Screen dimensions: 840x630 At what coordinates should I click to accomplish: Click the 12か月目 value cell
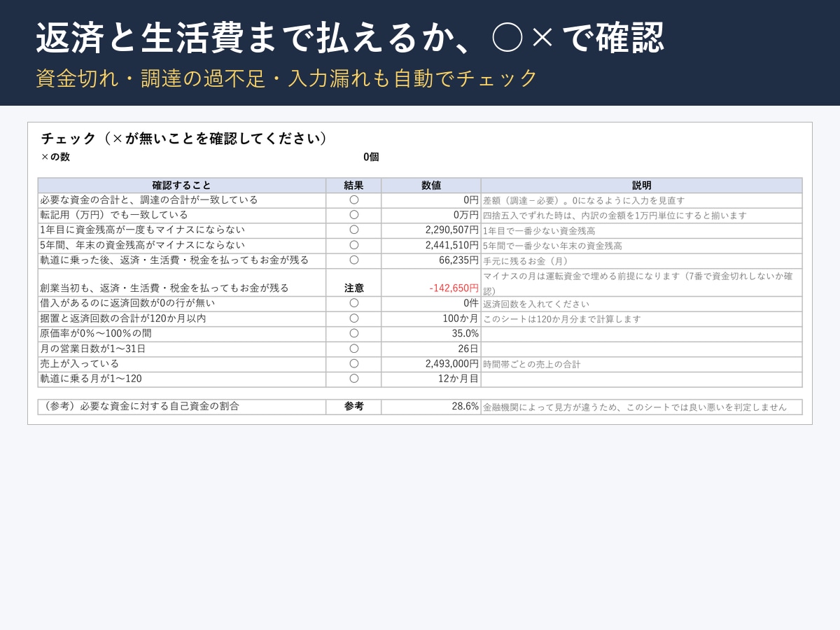coord(431,379)
